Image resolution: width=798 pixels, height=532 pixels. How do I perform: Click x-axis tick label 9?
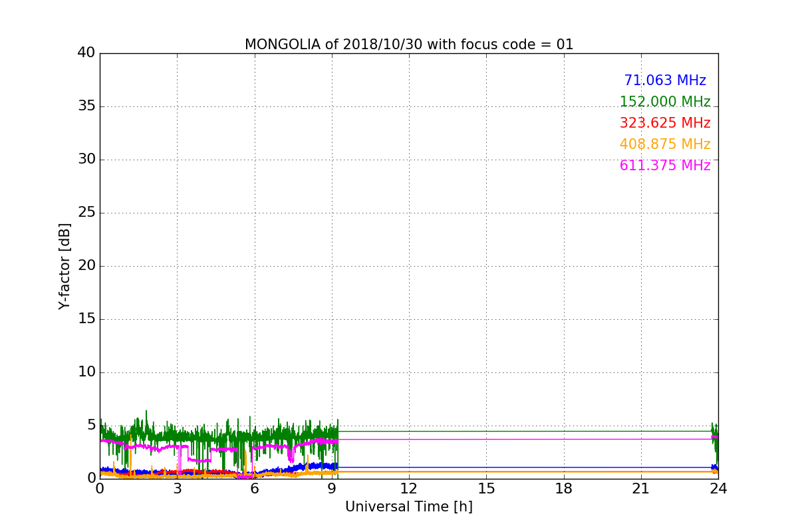point(332,488)
